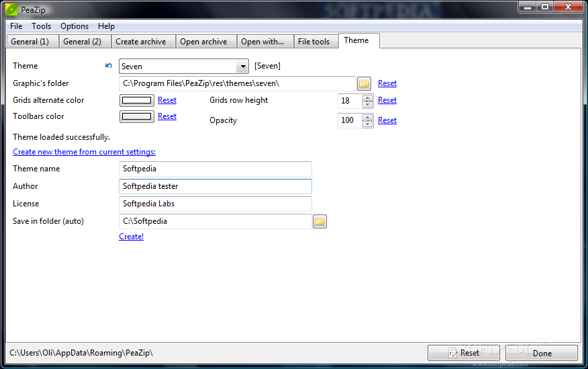
Task: Pick the Toolbars color swatch
Action: click(x=136, y=116)
